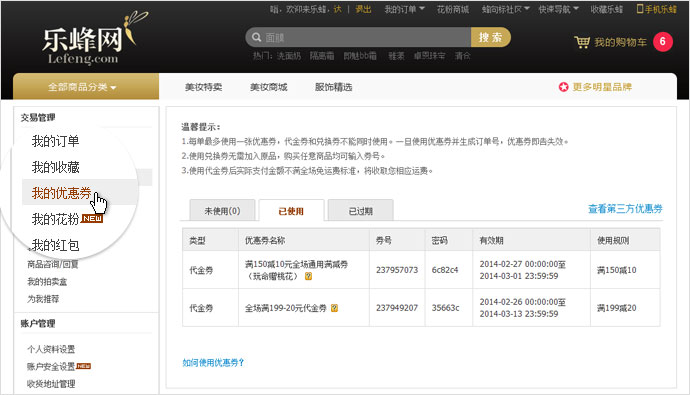
Task: Click the hot search term containing bb霜
Action: click(x=360, y=56)
